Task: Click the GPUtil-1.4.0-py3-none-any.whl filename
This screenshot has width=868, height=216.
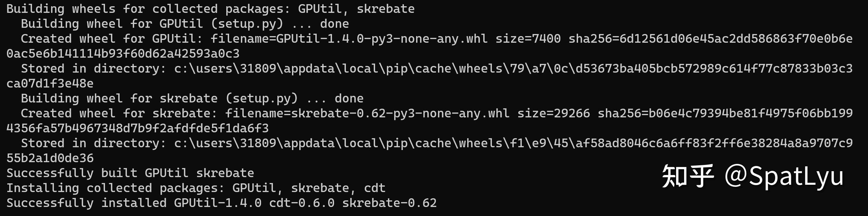Action: click(x=382, y=39)
